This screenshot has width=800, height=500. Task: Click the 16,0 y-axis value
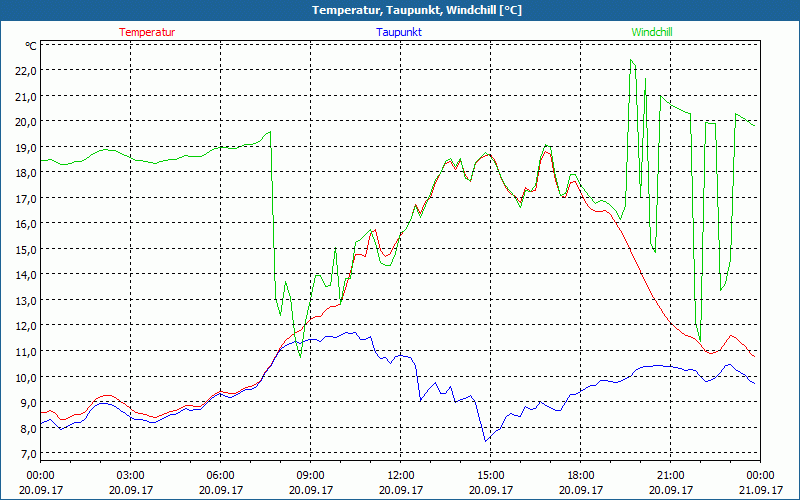(26, 224)
